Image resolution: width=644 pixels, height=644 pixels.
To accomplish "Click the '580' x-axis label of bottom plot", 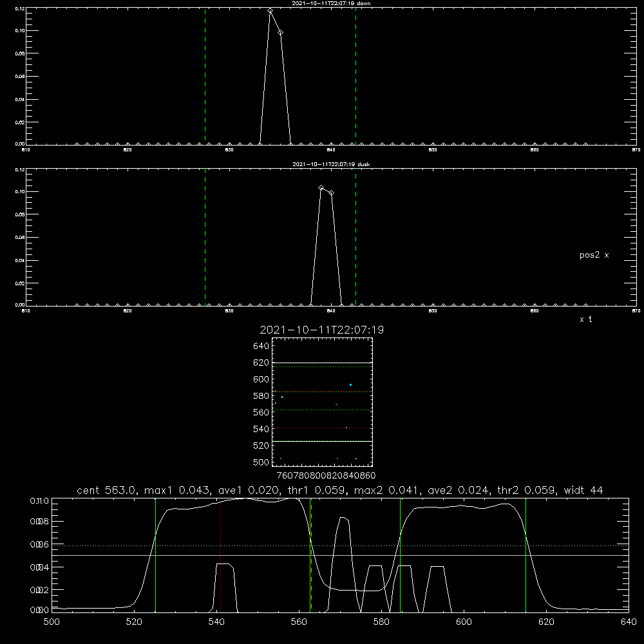I will point(381,621).
